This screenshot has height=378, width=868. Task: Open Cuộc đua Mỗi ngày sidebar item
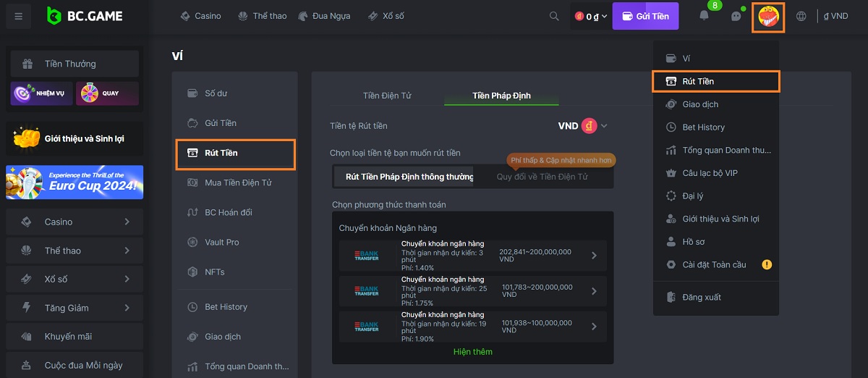point(75,365)
